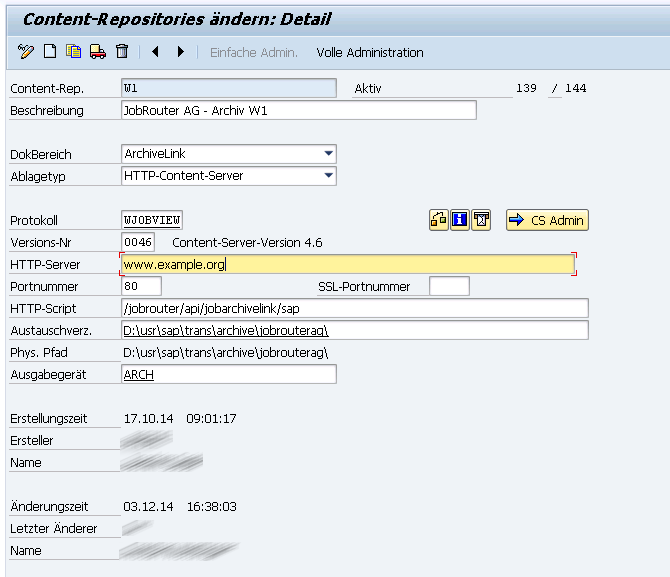This screenshot has width=670, height=577.
Task: Click the blue info status icon
Action: [x=460, y=220]
